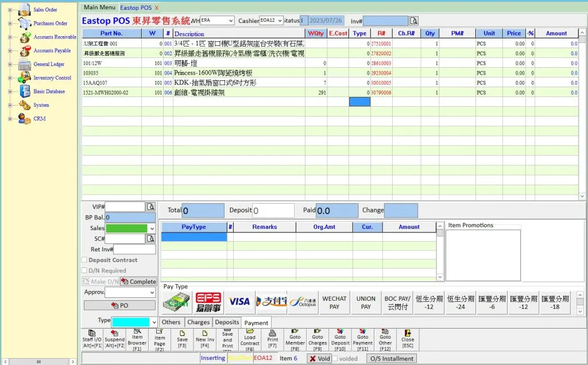Click the Inv# search icon
The image size is (588, 365).
pyautogui.click(x=413, y=21)
